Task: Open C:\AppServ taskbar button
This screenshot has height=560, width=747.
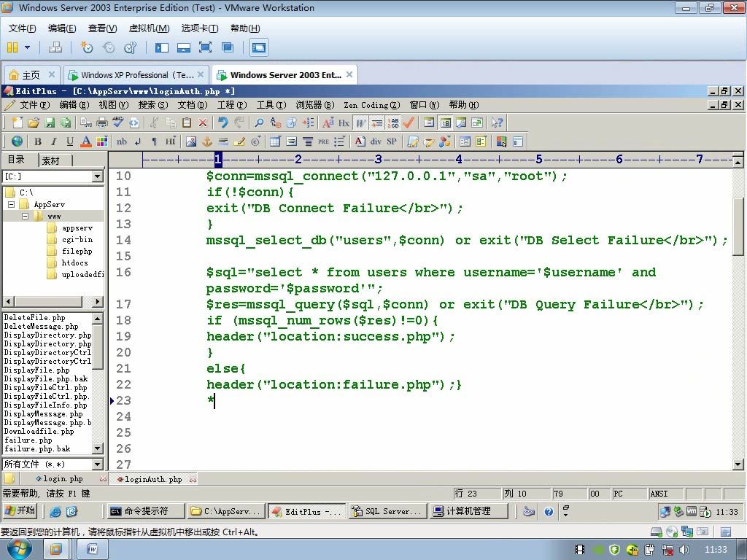Action: [226, 511]
